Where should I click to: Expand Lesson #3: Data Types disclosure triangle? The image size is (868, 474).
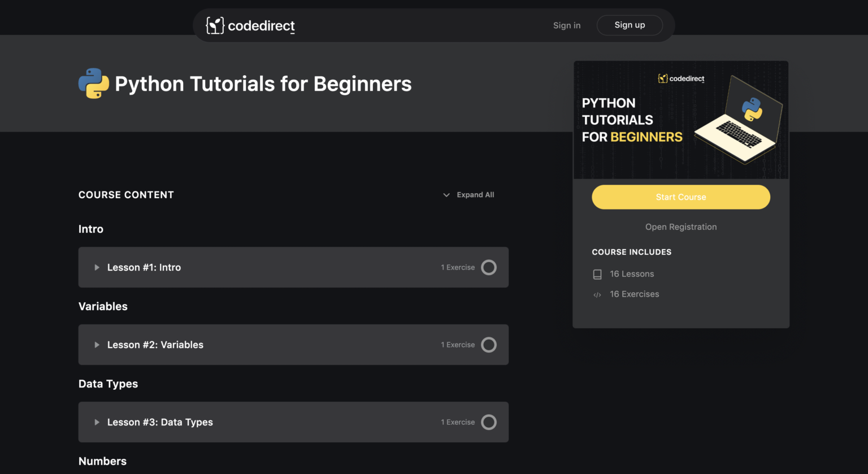pos(97,423)
